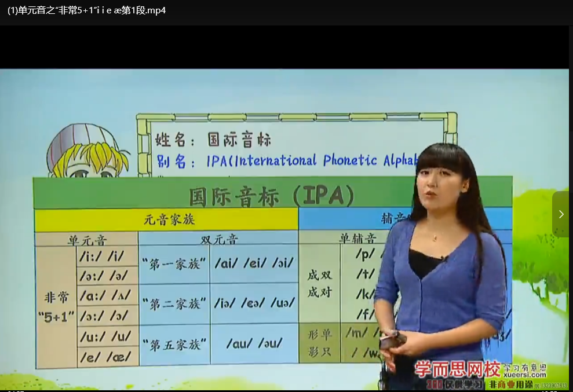Click the '形单影只' consonant label
This screenshot has height=392, width=573.
click(x=319, y=343)
